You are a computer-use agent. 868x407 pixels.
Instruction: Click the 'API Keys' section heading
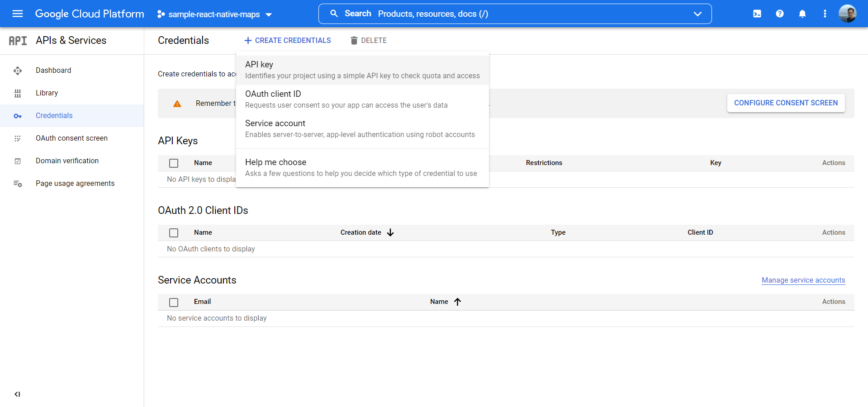tap(178, 141)
